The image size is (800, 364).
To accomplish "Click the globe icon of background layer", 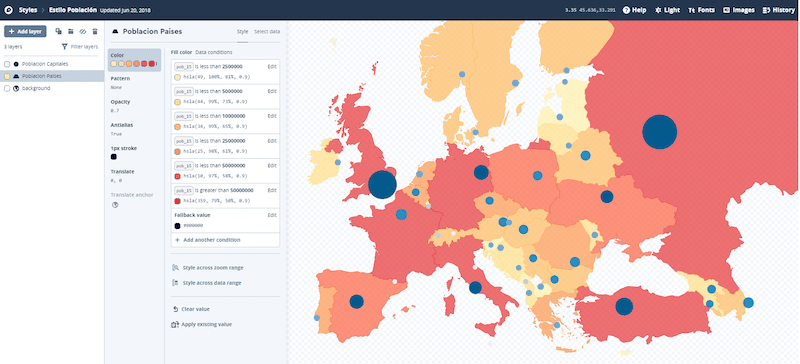I will tap(16, 88).
